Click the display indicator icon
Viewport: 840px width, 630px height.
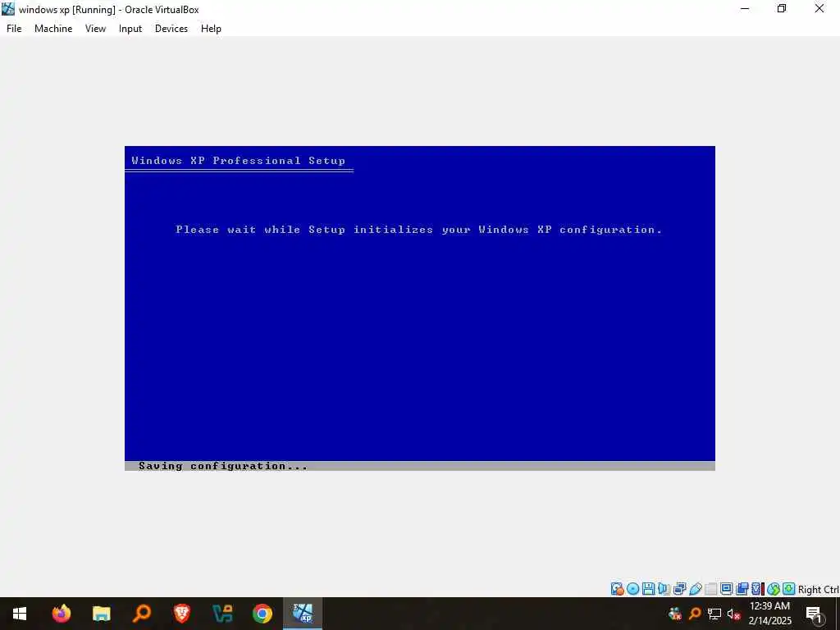[x=727, y=589]
